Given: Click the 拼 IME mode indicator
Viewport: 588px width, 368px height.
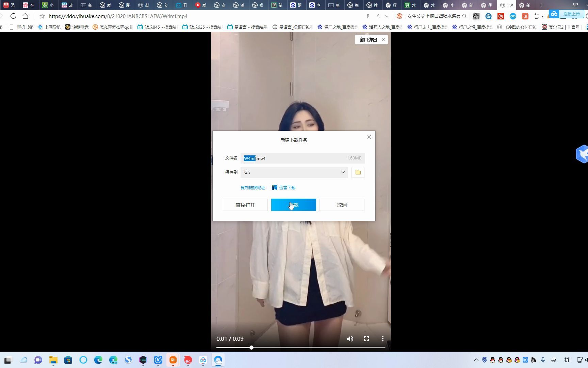Looking at the screenshot, I should coord(567,360).
